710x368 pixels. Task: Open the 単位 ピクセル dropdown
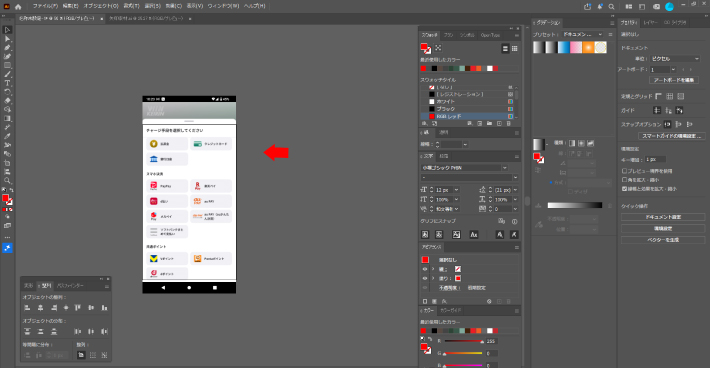(x=675, y=59)
